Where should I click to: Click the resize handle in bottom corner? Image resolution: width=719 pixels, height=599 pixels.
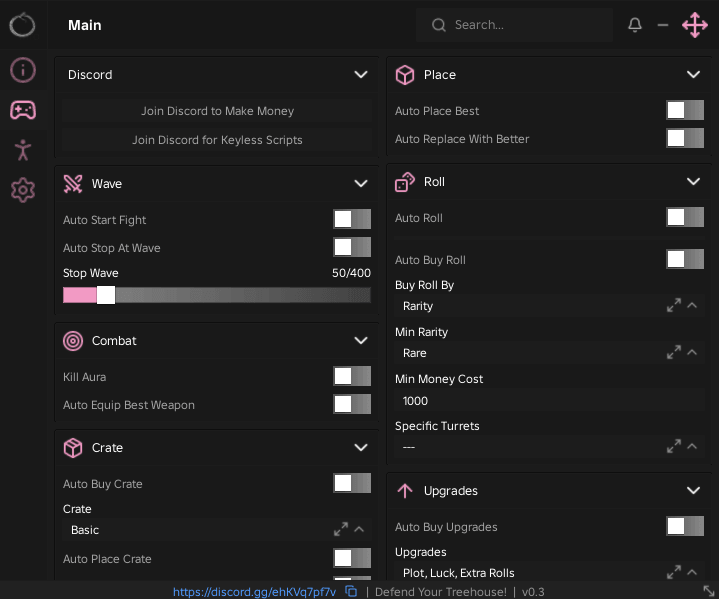point(709,591)
